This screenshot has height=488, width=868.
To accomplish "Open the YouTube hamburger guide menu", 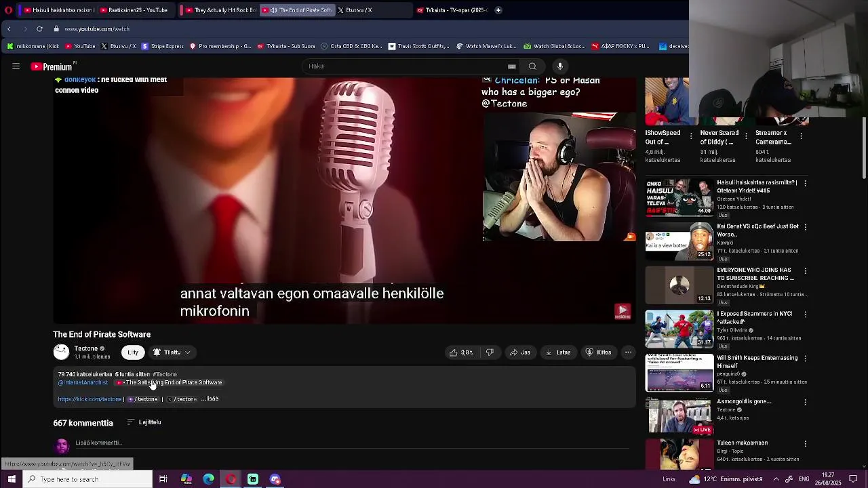I will click(x=16, y=66).
